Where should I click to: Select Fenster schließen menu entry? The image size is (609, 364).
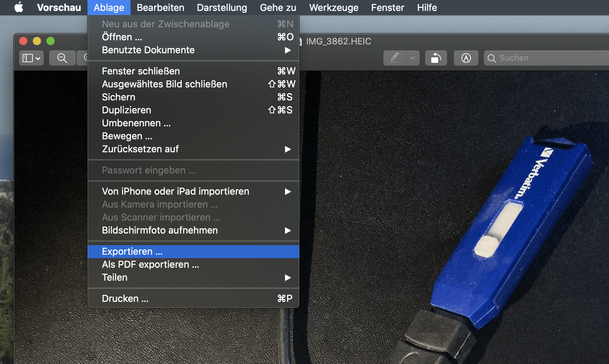pyautogui.click(x=193, y=71)
